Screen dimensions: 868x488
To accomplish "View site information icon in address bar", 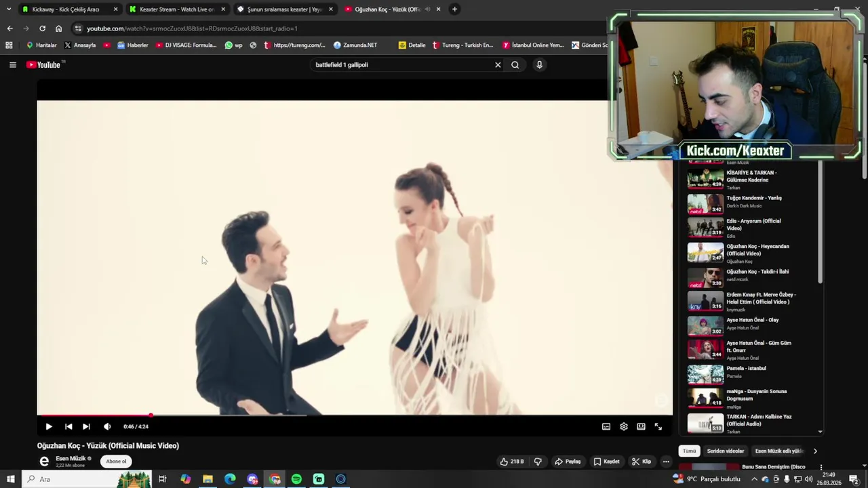I will [78, 28].
